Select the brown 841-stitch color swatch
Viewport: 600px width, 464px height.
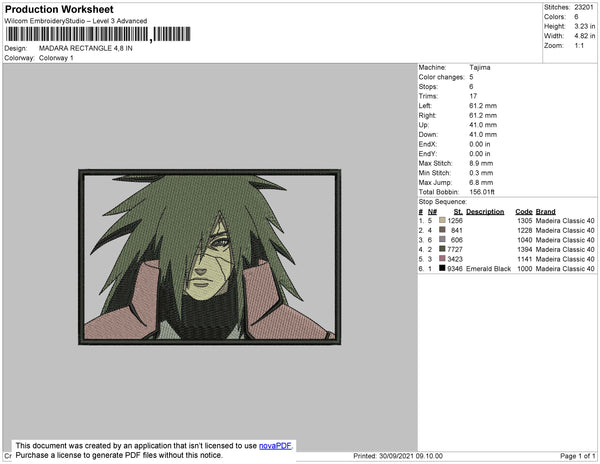click(442, 230)
